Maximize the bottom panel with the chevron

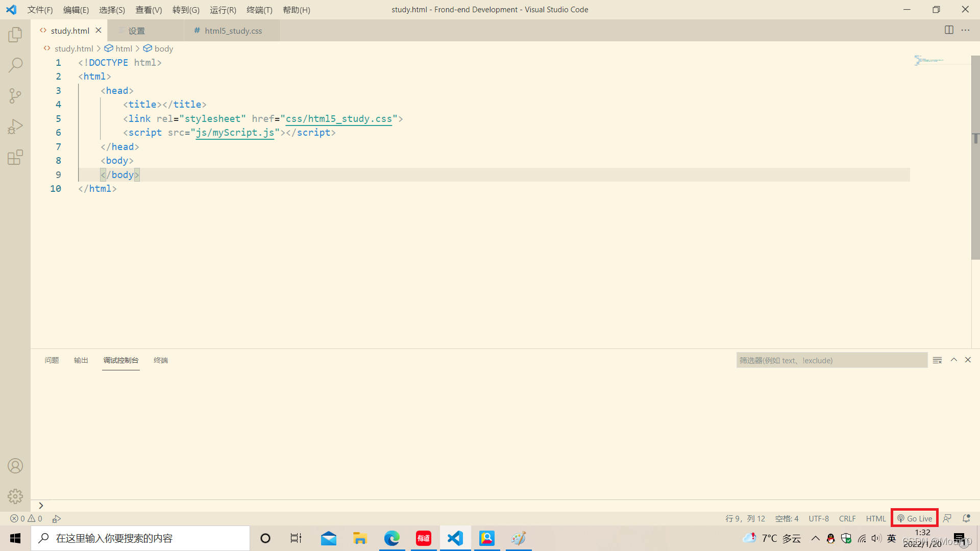(953, 360)
